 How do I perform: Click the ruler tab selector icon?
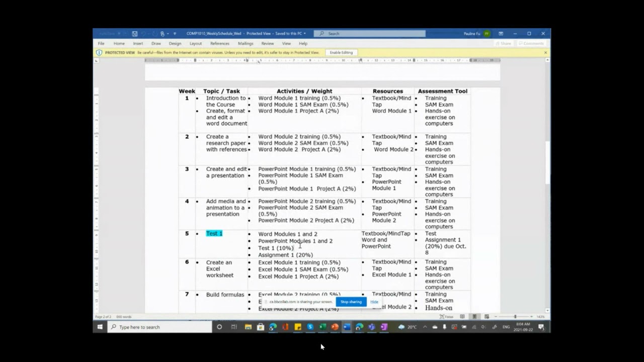97,60
